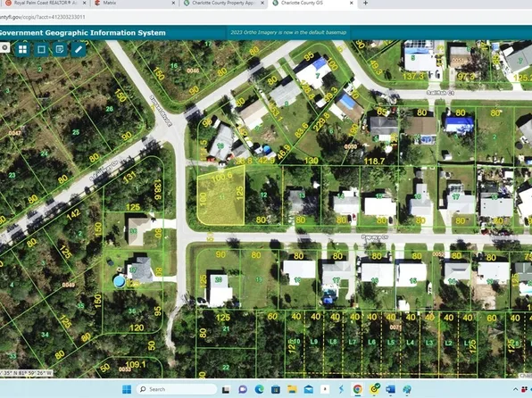This screenshot has height=398, width=532.
Task: Open Microsoft Edge from the taskbar
Action: pos(259,389)
